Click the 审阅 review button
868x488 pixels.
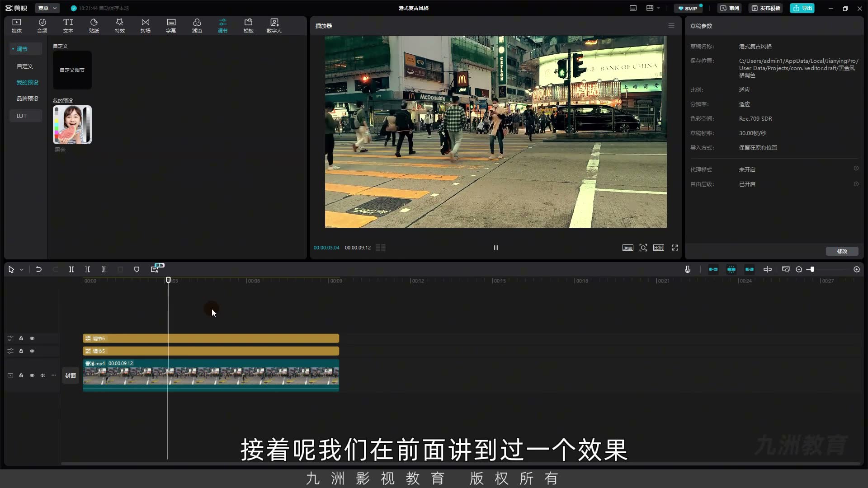729,8
